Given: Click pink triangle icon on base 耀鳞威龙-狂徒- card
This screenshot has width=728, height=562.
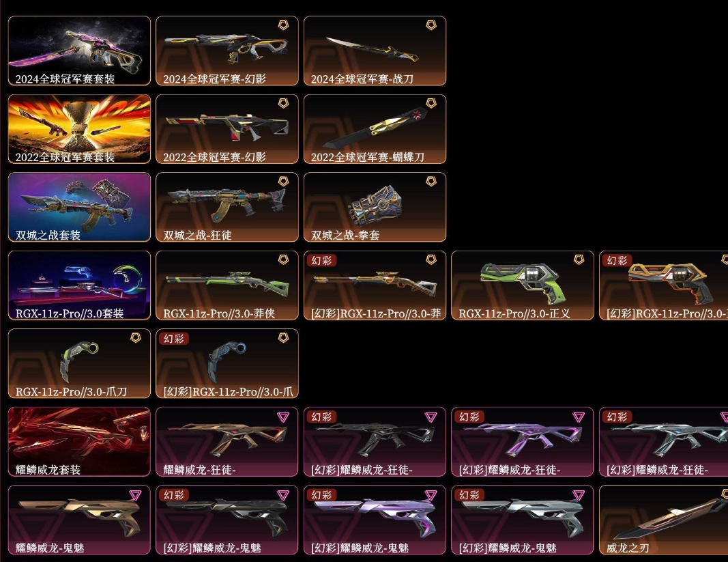Looking at the screenshot, I should (x=283, y=417).
